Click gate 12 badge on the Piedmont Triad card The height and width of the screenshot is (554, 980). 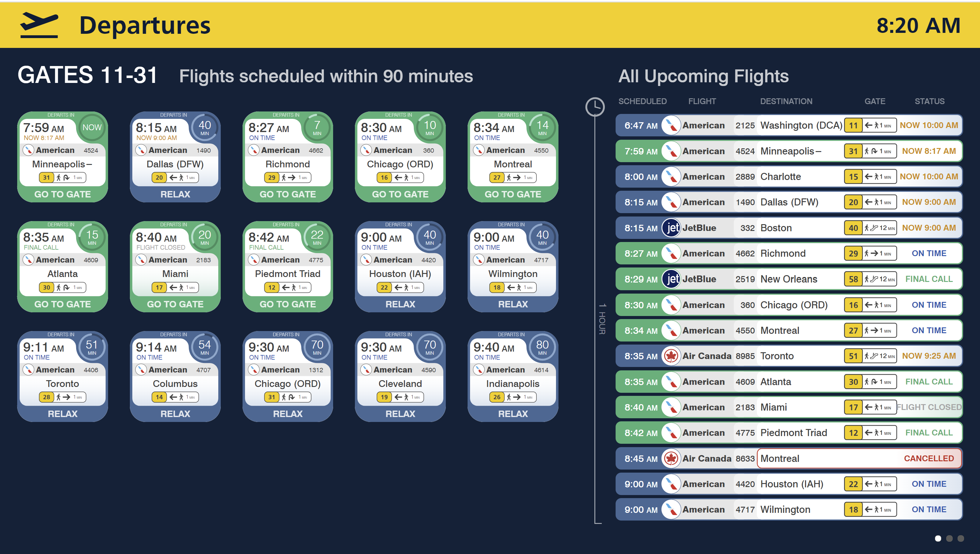click(272, 288)
